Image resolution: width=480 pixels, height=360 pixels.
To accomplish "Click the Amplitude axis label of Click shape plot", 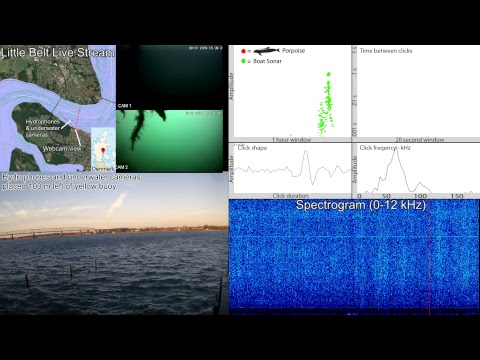I will pyautogui.click(x=231, y=169).
